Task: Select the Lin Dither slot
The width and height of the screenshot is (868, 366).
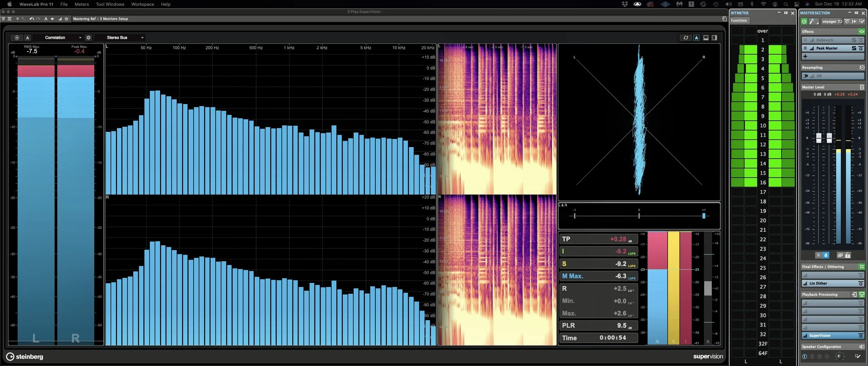Action: (x=833, y=283)
